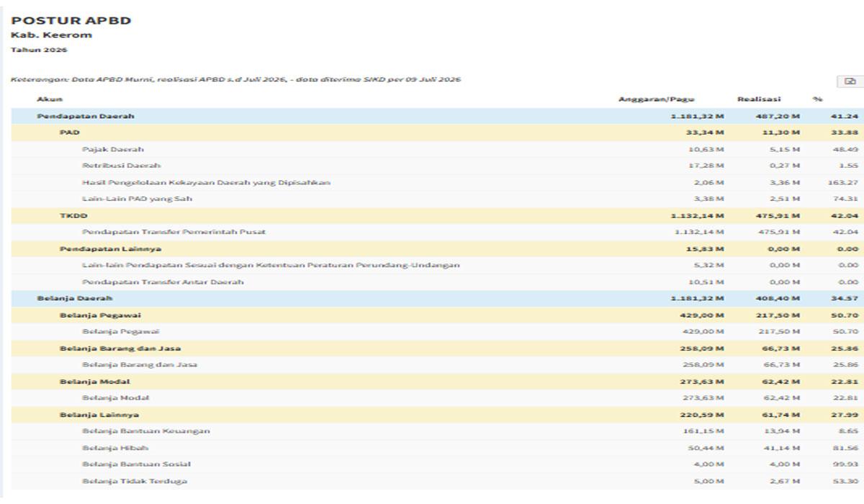Select the Pendapatan Lainnya group row
The image size is (864, 504).
[437, 248]
